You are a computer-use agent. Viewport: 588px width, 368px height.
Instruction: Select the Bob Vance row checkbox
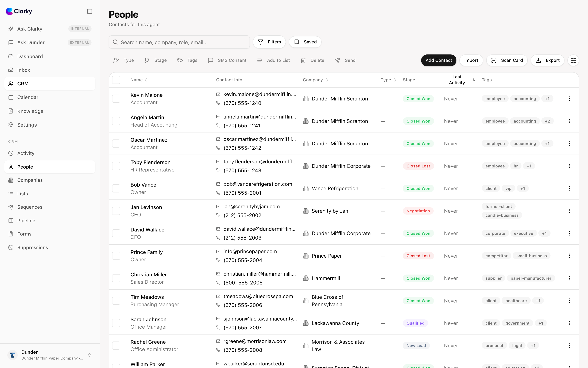(116, 188)
